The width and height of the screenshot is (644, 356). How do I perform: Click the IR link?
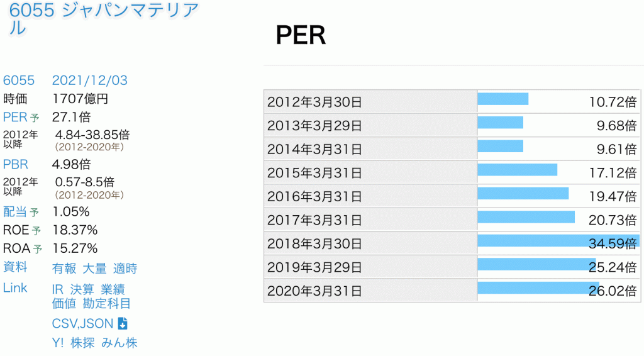pos(58,289)
